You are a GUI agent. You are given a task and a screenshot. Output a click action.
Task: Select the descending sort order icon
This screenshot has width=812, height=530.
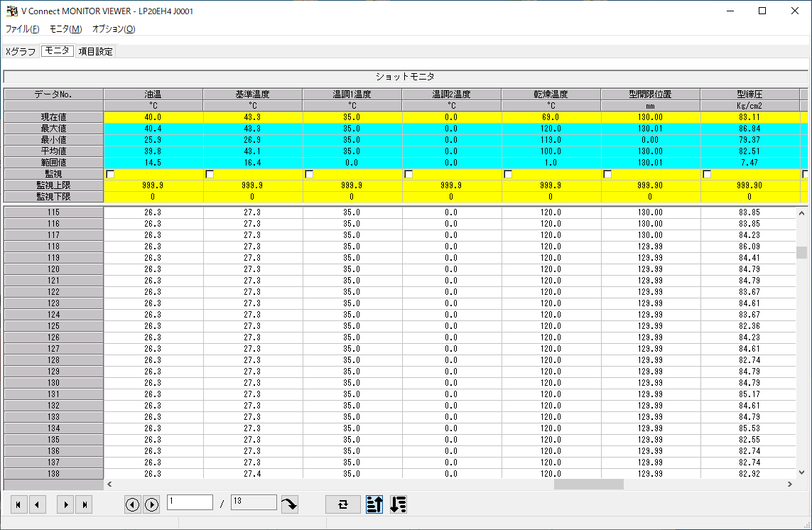[x=398, y=504]
